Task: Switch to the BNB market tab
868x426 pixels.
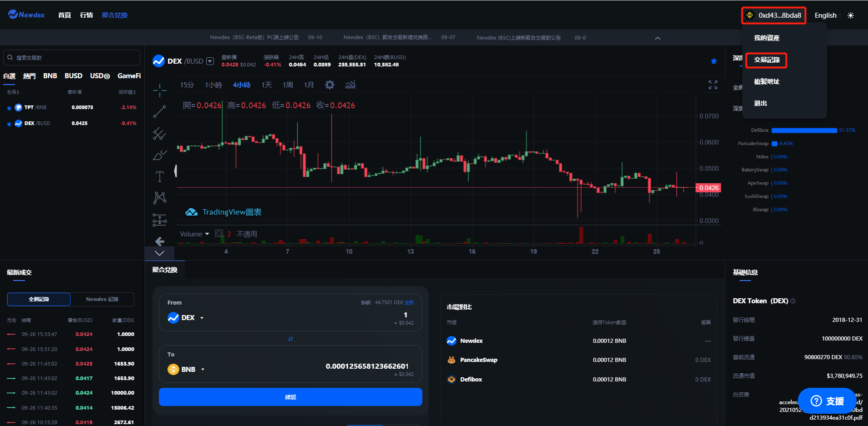Action: tap(50, 76)
